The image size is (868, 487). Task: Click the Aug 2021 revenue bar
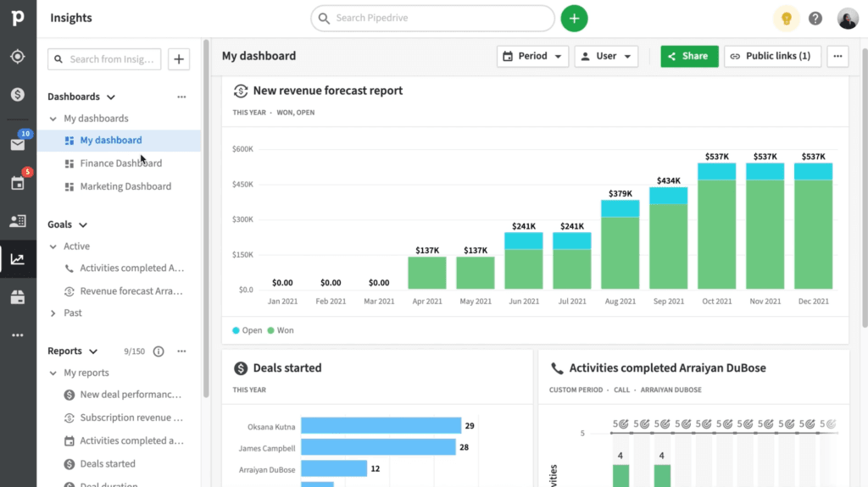pyautogui.click(x=620, y=245)
